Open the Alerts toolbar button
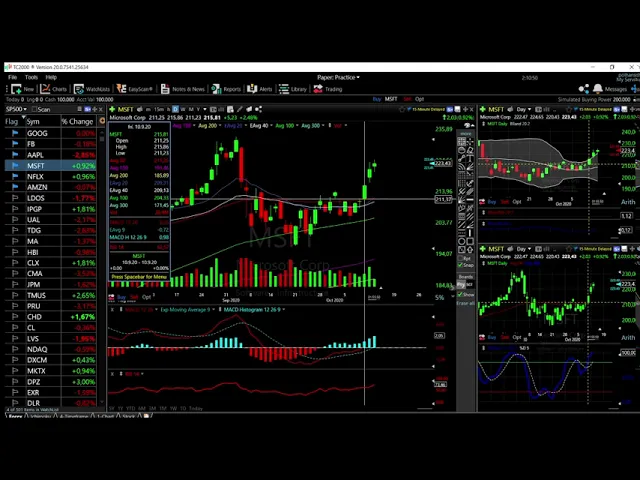Image resolution: width=640 pixels, height=480 pixels. pyautogui.click(x=260, y=89)
